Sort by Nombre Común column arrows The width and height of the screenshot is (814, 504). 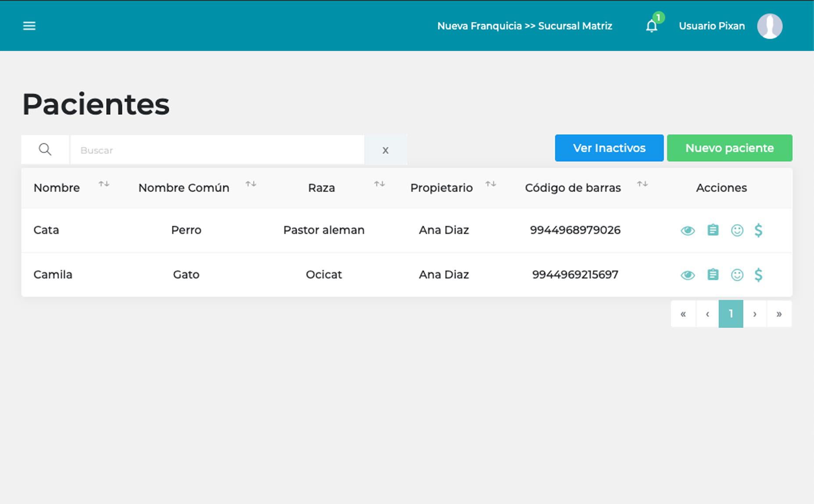click(x=251, y=184)
